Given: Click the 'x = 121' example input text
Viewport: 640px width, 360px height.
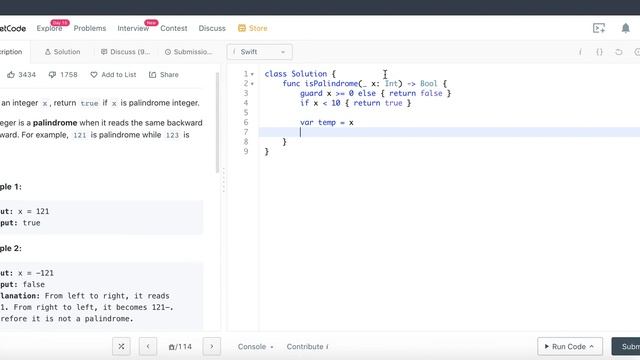Looking at the screenshot, I should [x=33, y=211].
